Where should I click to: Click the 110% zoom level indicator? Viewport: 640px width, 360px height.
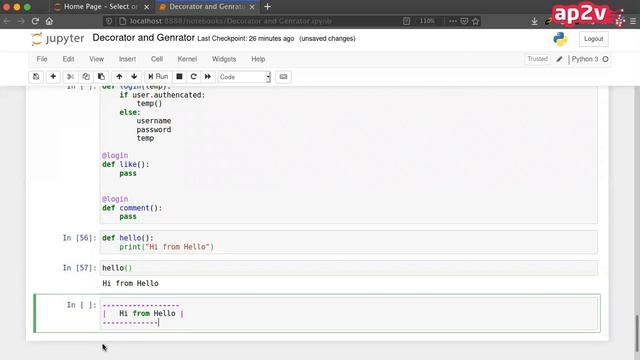click(x=427, y=21)
